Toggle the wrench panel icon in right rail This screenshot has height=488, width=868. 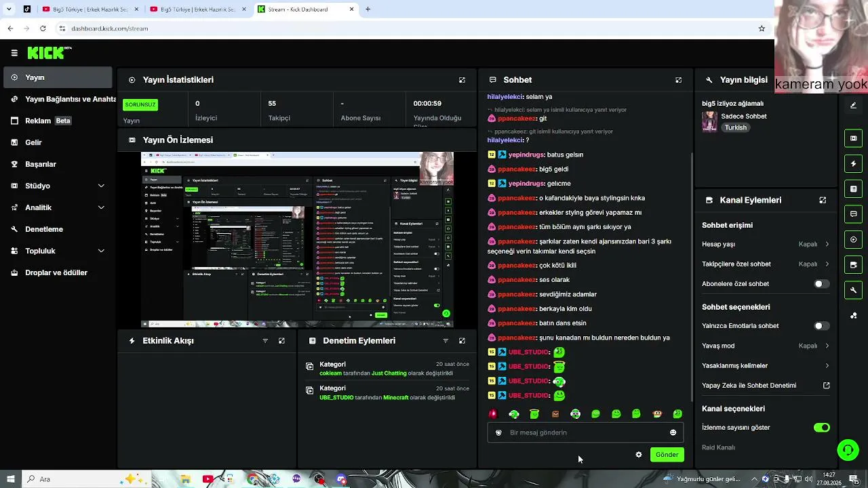(x=853, y=290)
